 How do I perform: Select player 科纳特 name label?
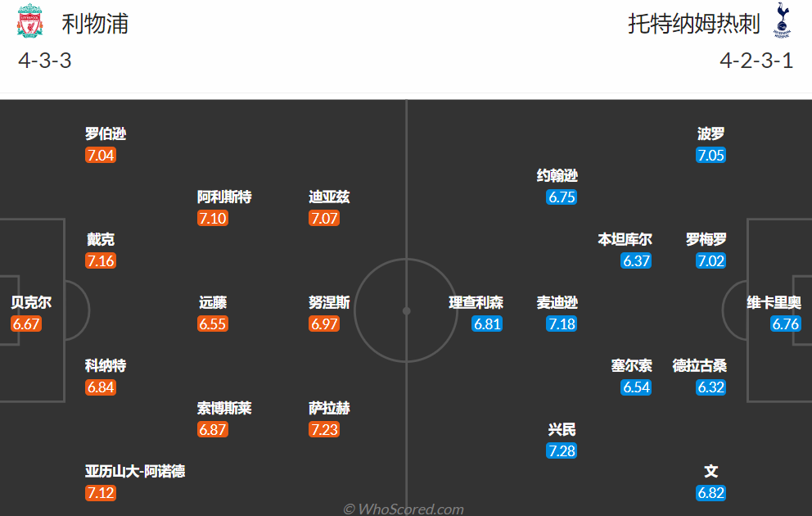tap(106, 366)
